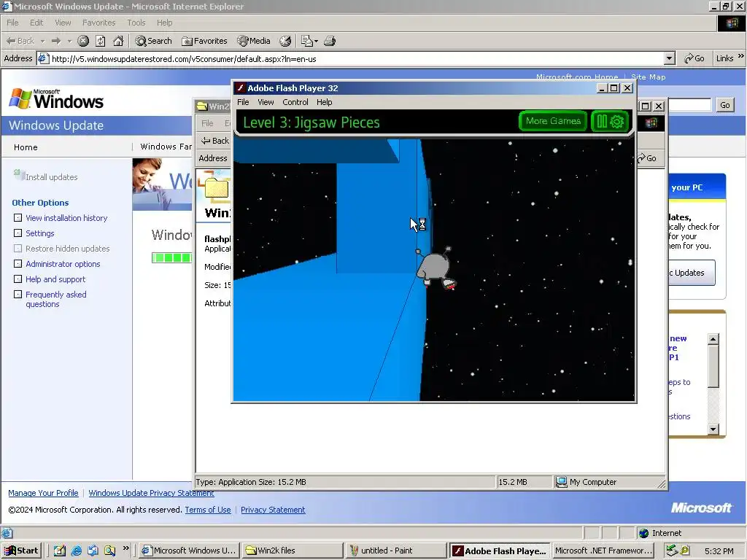Click the IE Forward arrow icon
747x560 pixels.
(x=56, y=41)
